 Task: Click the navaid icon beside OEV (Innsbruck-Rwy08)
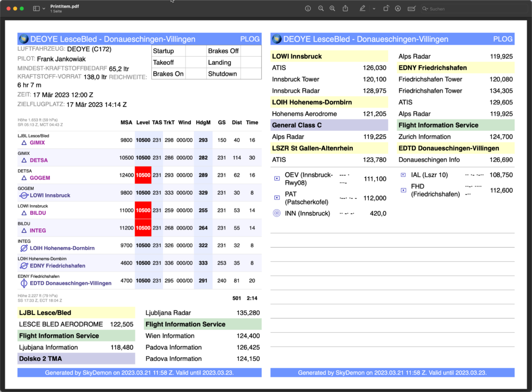[x=277, y=179]
